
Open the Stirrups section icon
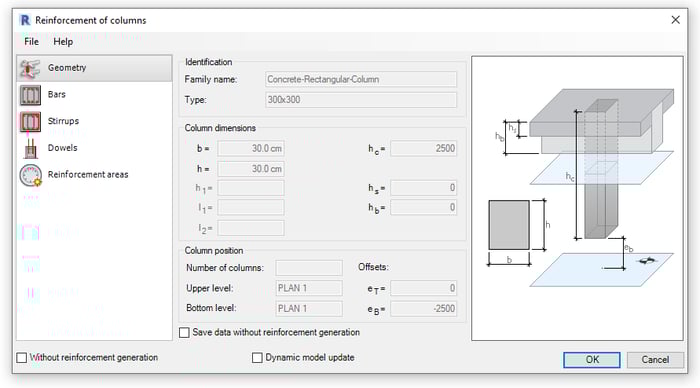30,122
